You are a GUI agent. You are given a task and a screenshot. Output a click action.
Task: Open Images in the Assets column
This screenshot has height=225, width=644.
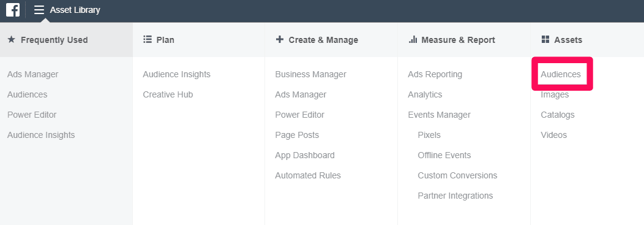pos(555,94)
